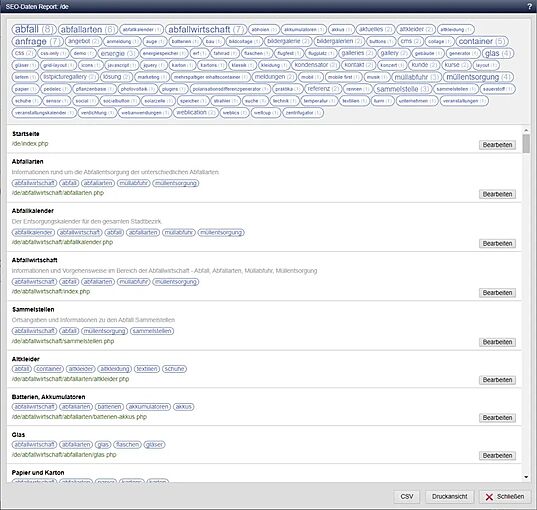Select the 'mehrspaltiger inhaltscontainer (1)' tag
Image resolution: width=537 pixels, height=510 pixels.
(x=211, y=77)
